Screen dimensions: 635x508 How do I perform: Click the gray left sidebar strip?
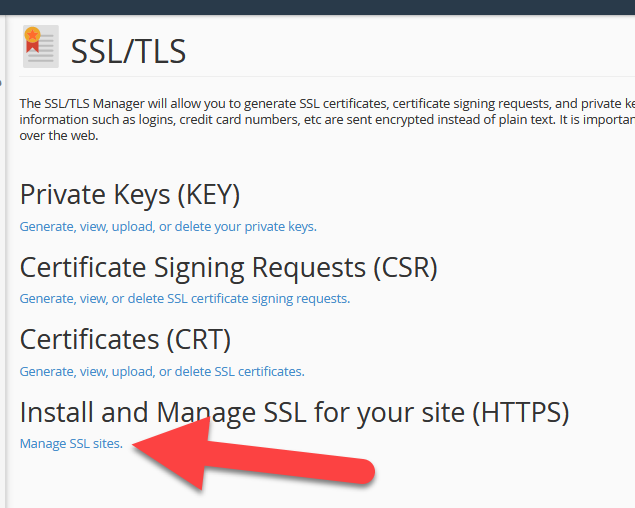tap(3, 261)
